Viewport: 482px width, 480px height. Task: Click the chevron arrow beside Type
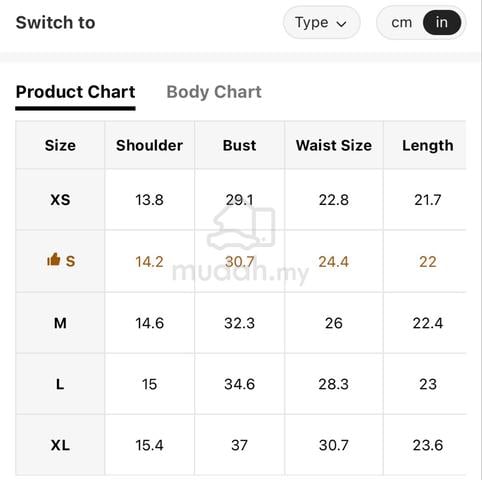click(341, 24)
